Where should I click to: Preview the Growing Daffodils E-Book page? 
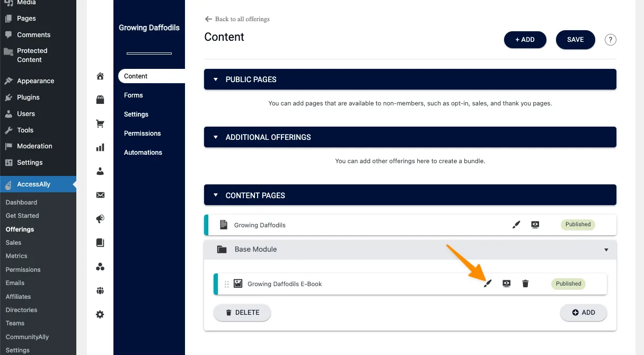click(x=507, y=284)
